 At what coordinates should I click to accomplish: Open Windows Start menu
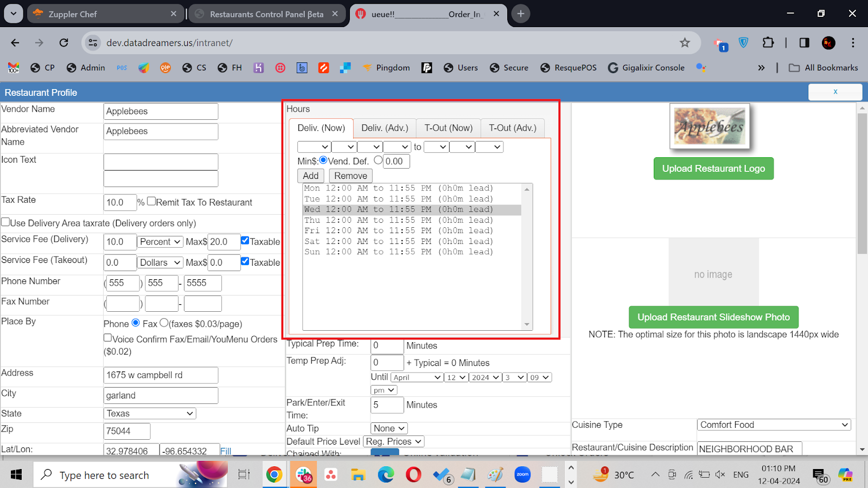click(16, 475)
